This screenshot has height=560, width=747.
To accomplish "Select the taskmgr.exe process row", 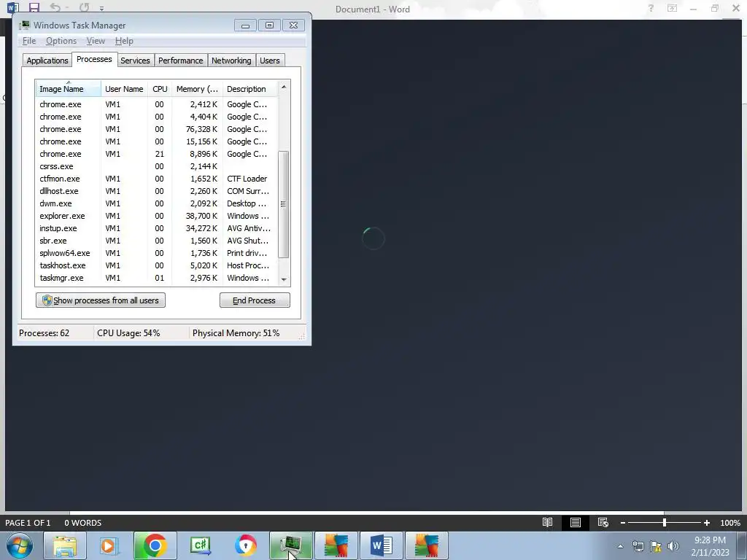I will pos(156,278).
